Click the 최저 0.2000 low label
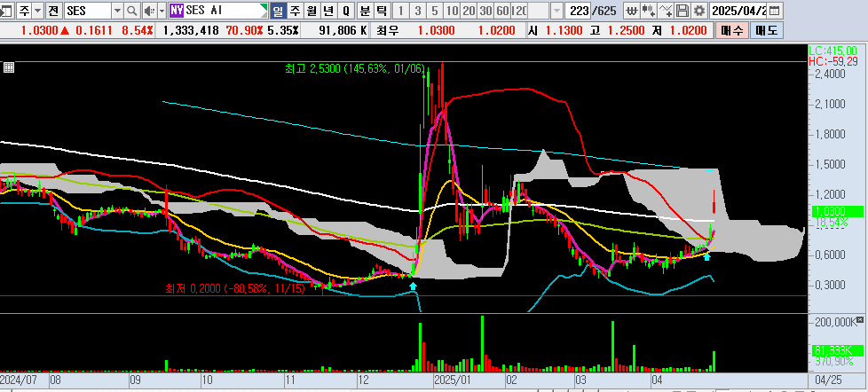 tap(234, 288)
